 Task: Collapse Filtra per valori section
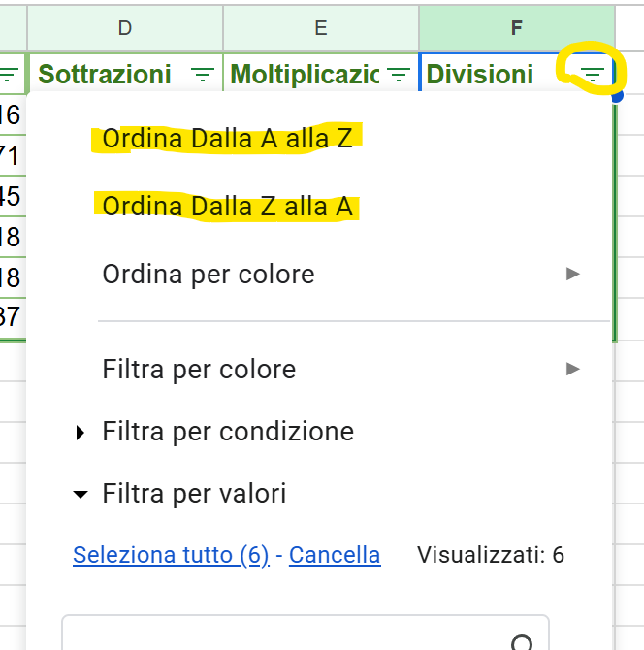point(194,495)
